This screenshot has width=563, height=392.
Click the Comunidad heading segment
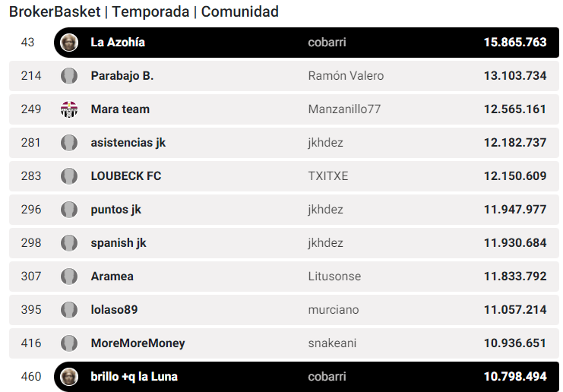tap(239, 12)
